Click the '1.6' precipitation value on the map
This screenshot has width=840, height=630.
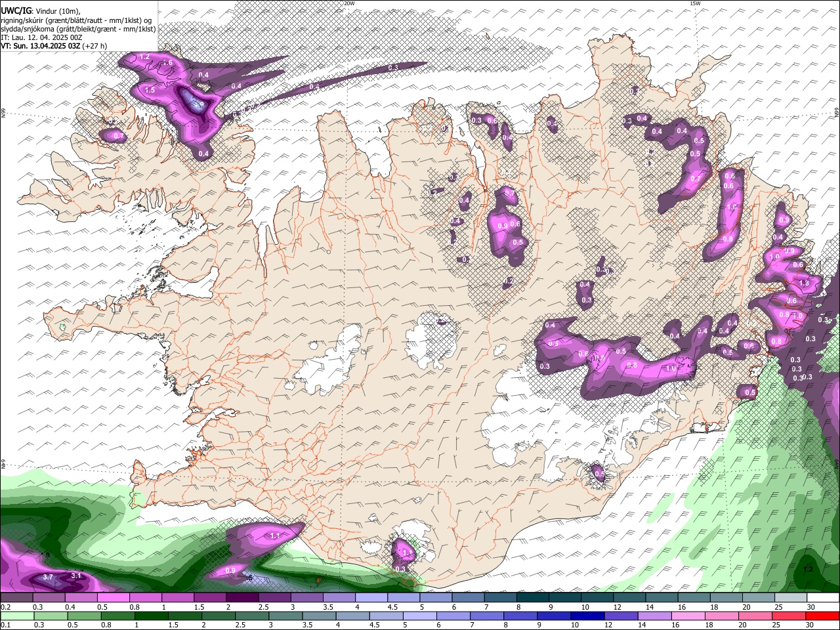click(167, 63)
